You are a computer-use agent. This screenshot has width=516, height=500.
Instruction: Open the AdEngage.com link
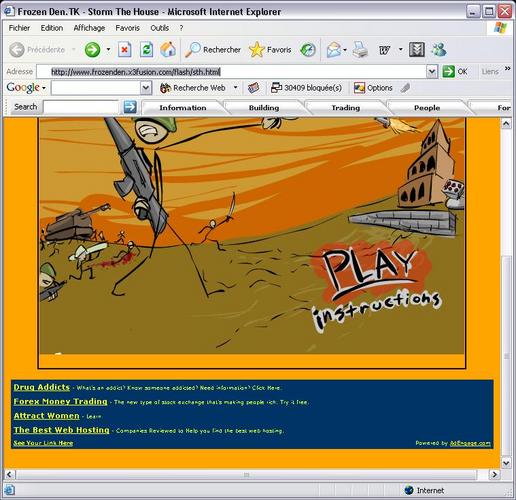470,443
